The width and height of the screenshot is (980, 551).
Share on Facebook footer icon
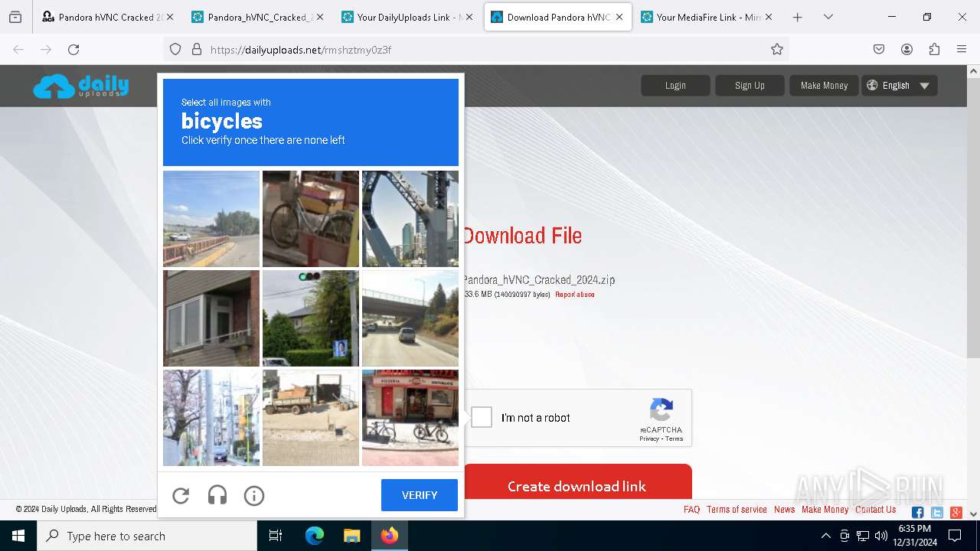[x=917, y=512]
